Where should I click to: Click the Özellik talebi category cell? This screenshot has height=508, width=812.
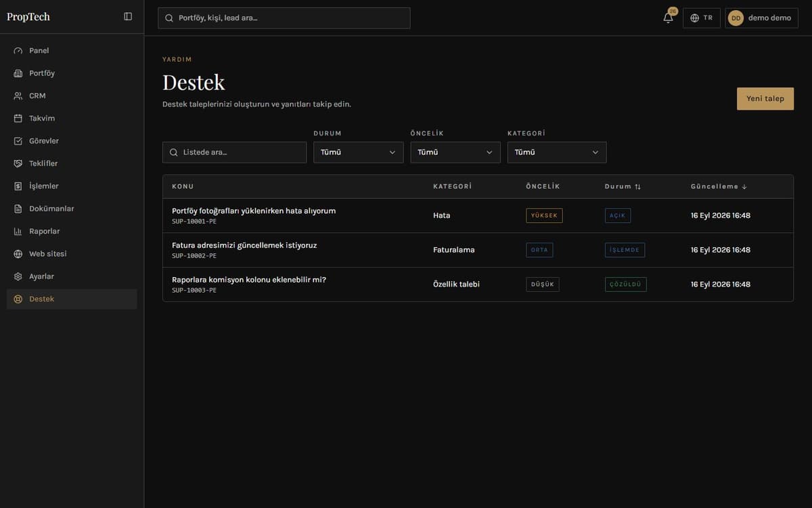tap(456, 284)
